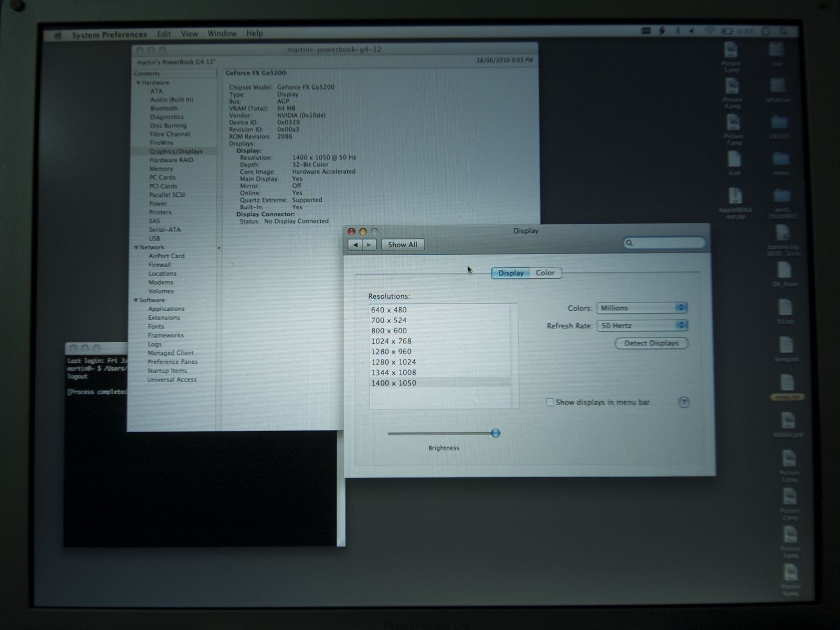Choose the 800 x 600 resolution
Viewport: 840px width, 630px height.
[x=440, y=331]
